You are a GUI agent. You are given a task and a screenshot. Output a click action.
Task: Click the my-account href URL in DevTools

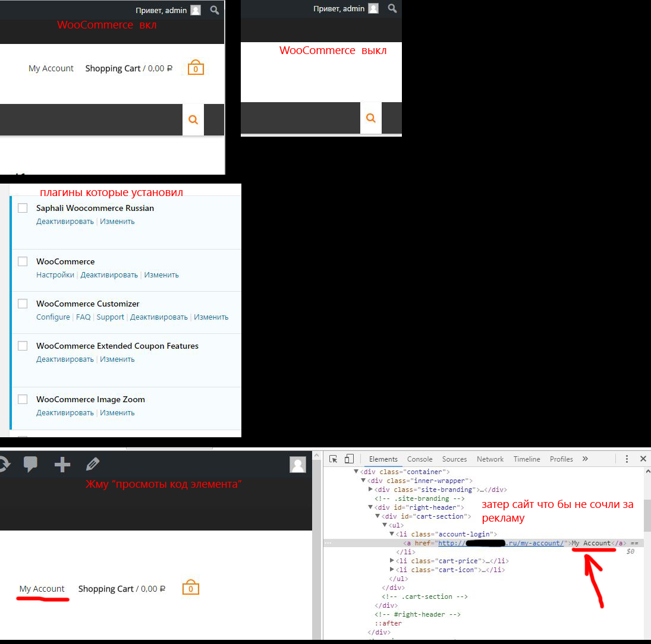coord(501,543)
